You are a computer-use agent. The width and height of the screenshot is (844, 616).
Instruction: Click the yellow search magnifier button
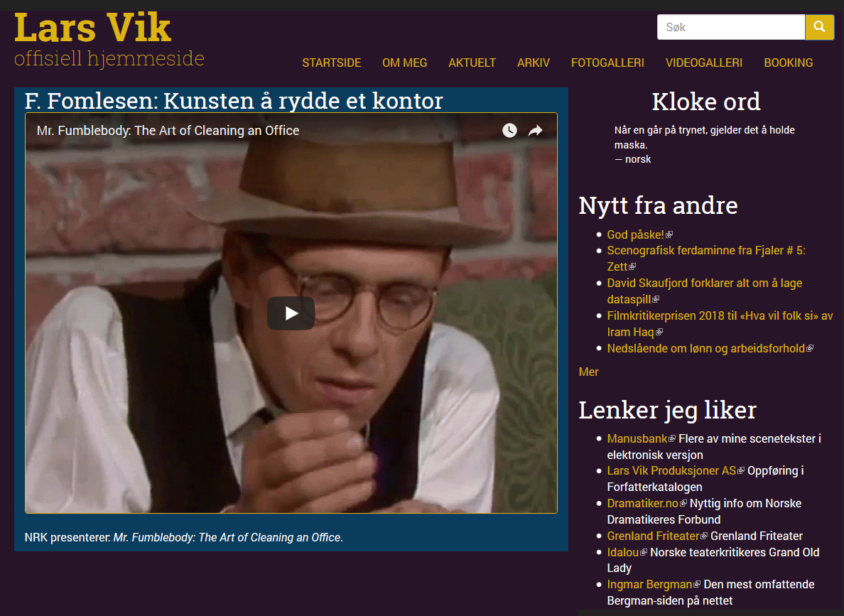[x=819, y=27]
